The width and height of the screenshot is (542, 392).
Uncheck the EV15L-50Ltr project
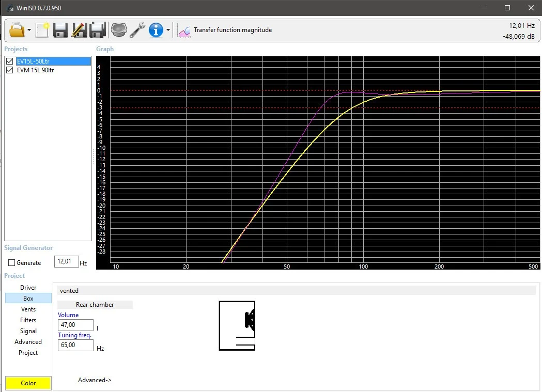(x=9, y=60)
